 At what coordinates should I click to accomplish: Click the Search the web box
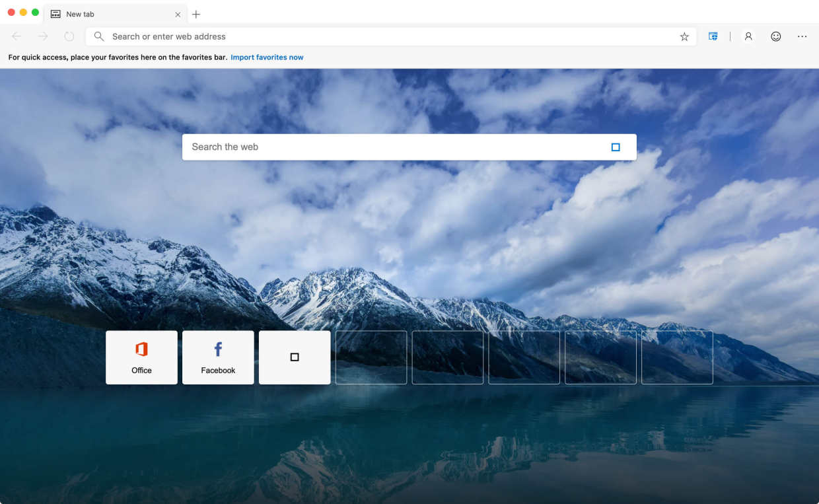point(409,147)
